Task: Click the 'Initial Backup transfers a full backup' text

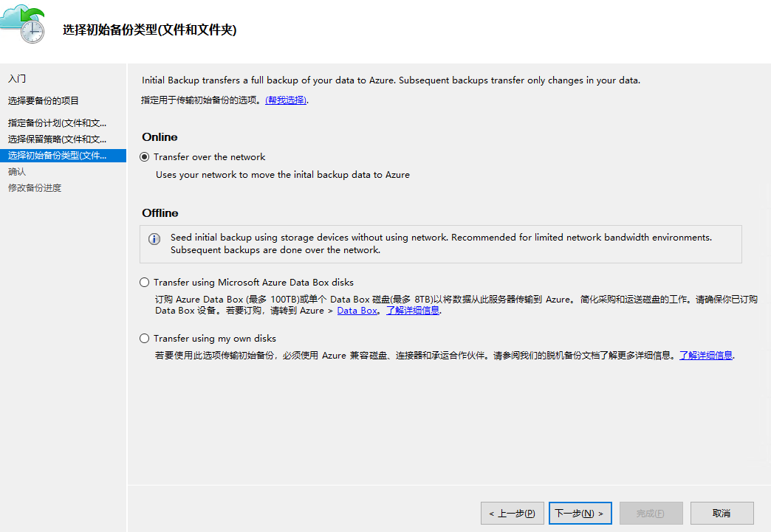Action: 391,80
